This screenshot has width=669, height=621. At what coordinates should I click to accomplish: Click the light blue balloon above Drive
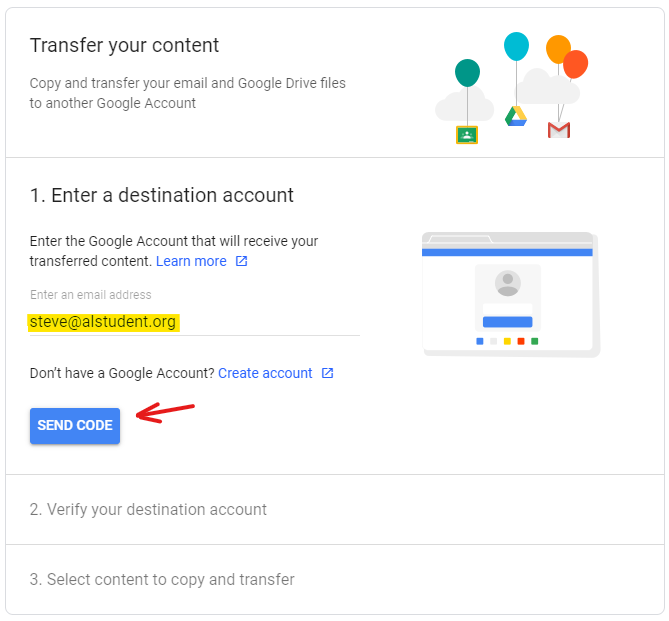click(516, 46)
